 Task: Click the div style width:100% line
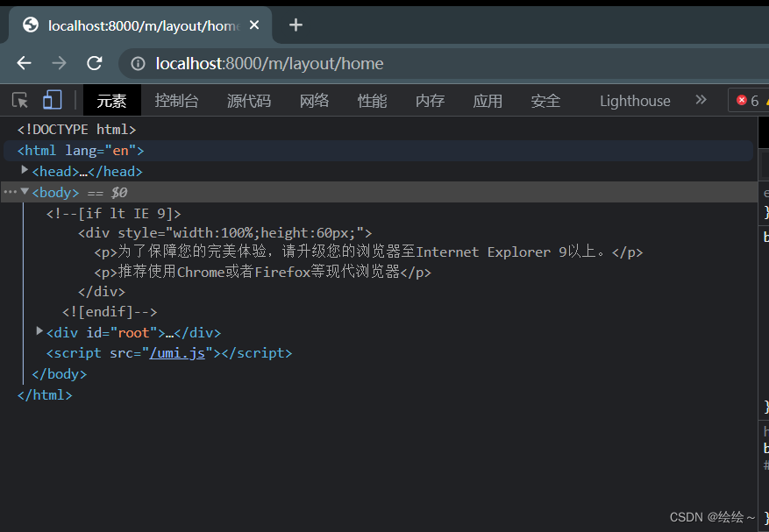tap(225, 233)
